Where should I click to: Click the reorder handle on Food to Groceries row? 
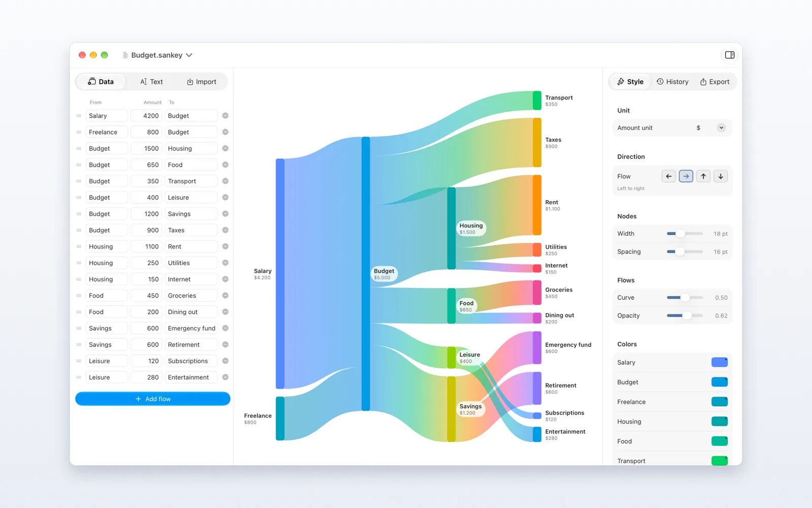[79, 295]
